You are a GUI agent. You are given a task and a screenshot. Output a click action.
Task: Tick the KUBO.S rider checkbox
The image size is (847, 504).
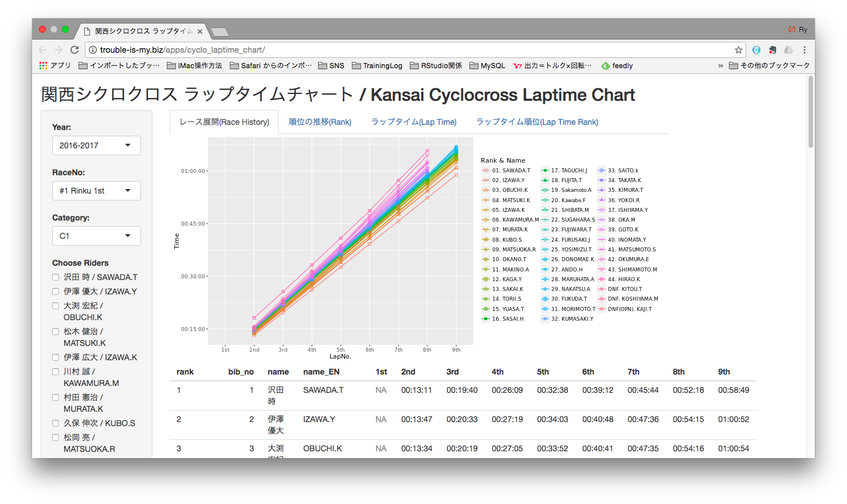[56, 423]
